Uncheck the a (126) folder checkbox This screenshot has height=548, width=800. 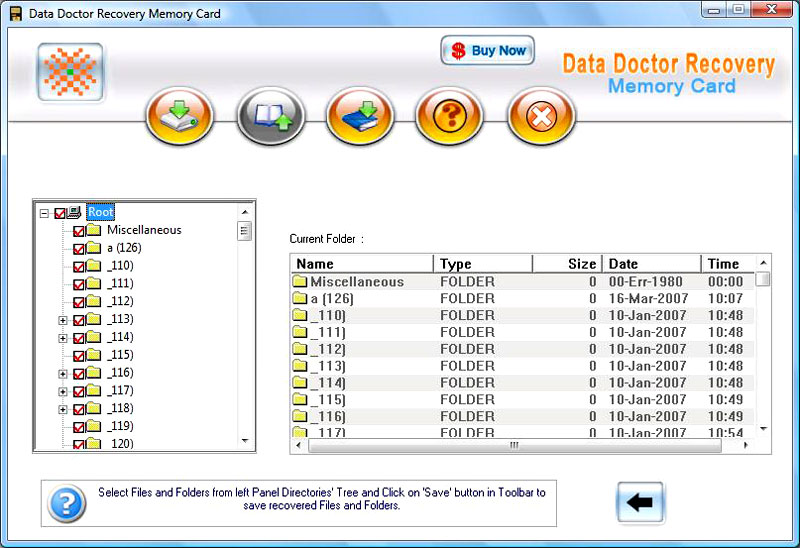coord(79,249)
